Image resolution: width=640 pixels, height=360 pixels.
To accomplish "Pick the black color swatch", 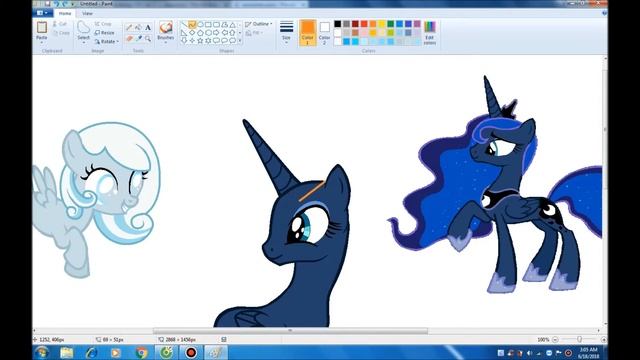I will [338, 24].
